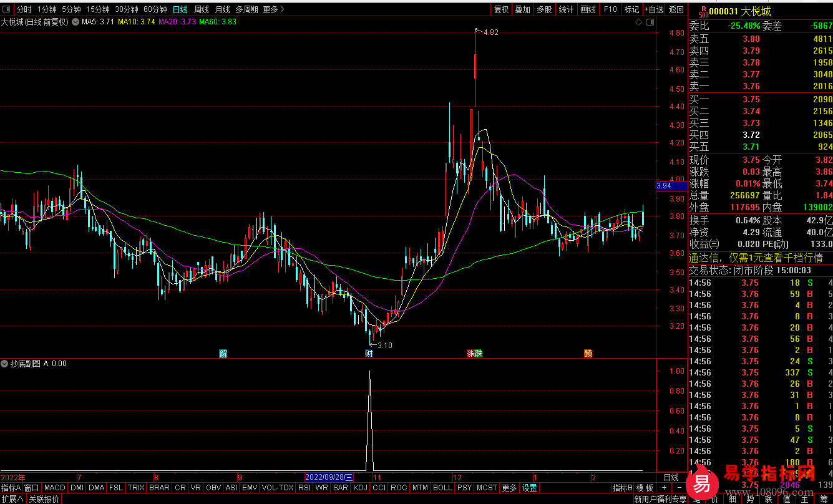The image size is (833, 504).
Task: Click the red R 500 badge before the stock code
Action: click(703, 11)
